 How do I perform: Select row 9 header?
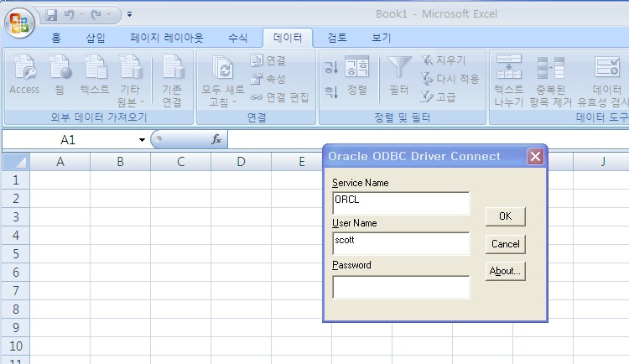click(16, 327)
